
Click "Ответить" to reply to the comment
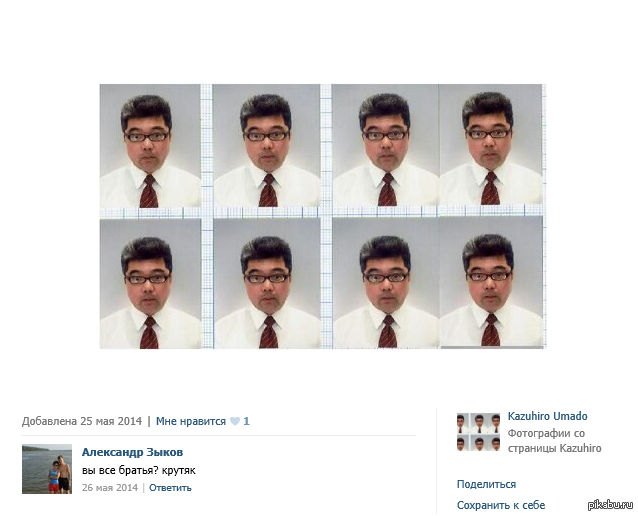pyautogui.click(x=170, y=488)
